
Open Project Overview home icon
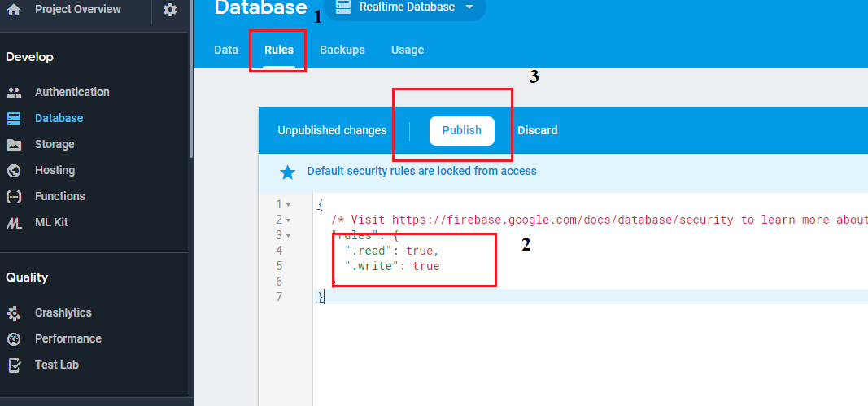pos(14,10)
